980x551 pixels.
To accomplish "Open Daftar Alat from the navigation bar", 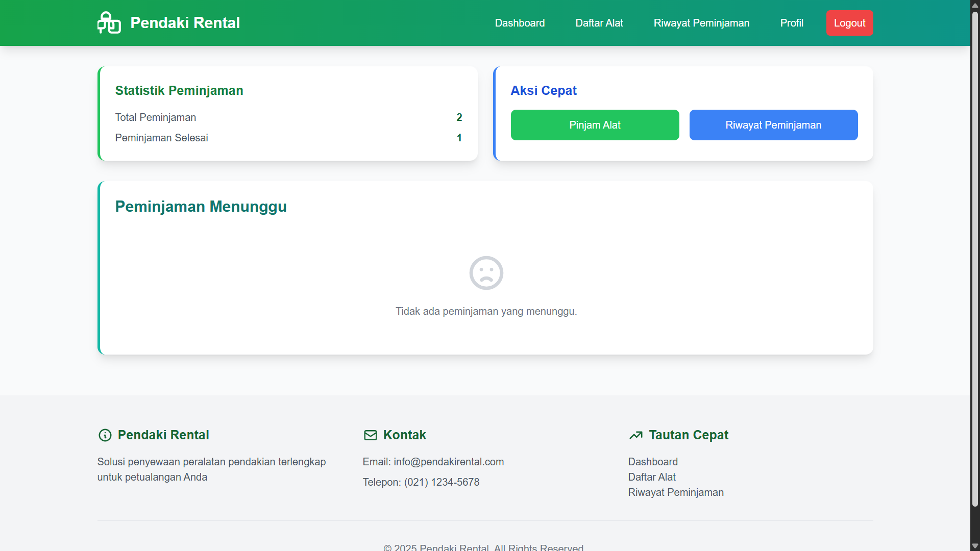I will click(599, 23).
